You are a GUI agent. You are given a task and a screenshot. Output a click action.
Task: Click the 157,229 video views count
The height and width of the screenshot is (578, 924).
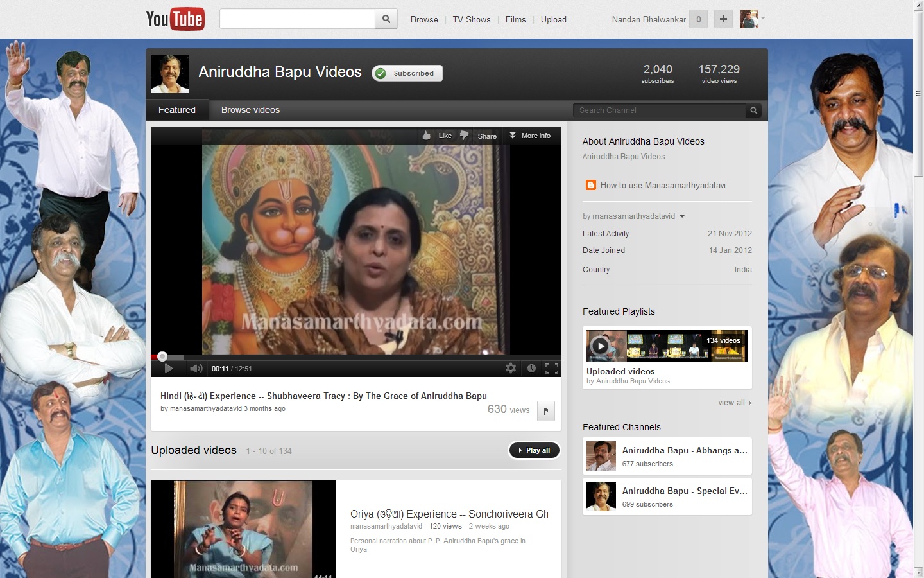pos(719,73)
